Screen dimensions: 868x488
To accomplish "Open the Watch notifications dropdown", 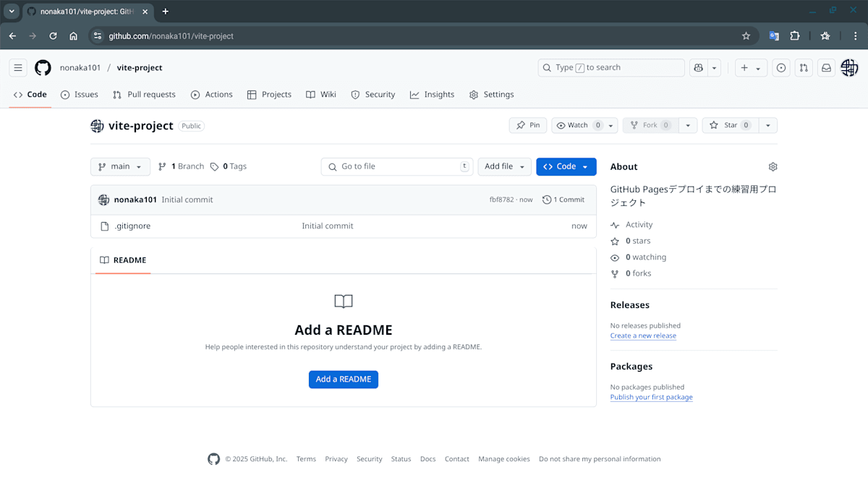I will coord(584,126).
